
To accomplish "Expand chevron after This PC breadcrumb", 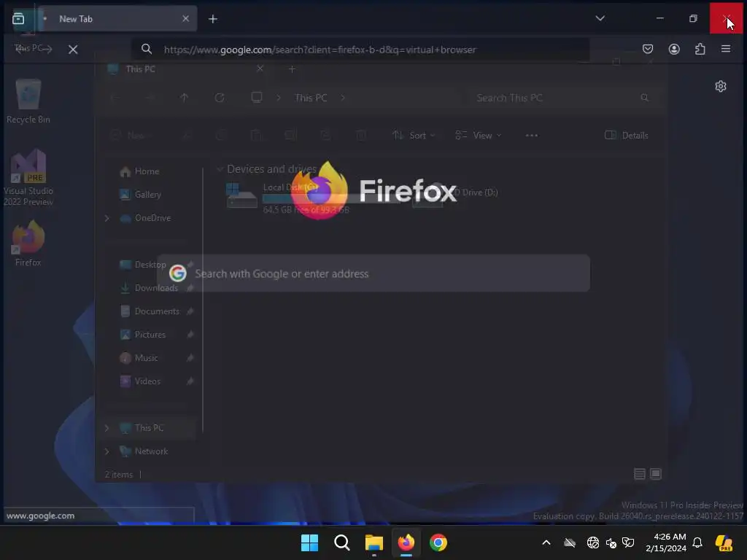I will tap(343, 98).
